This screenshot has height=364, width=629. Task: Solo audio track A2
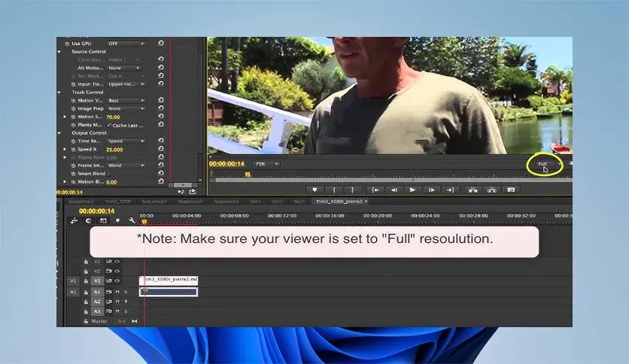tap(126, 302)
